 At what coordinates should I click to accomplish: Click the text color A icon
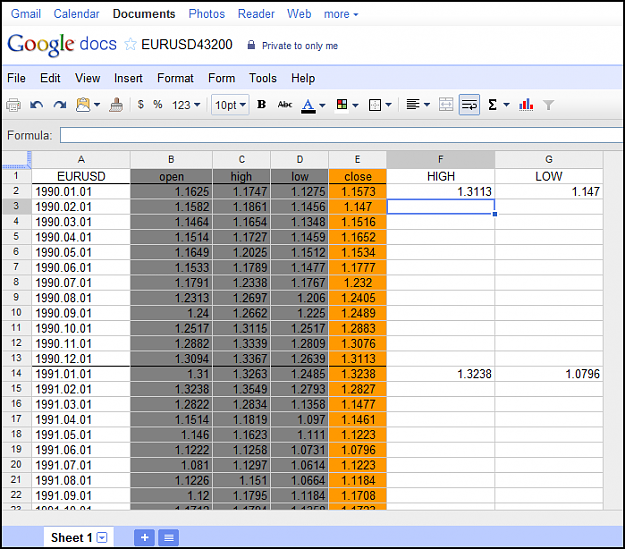[x=308, y=105]
